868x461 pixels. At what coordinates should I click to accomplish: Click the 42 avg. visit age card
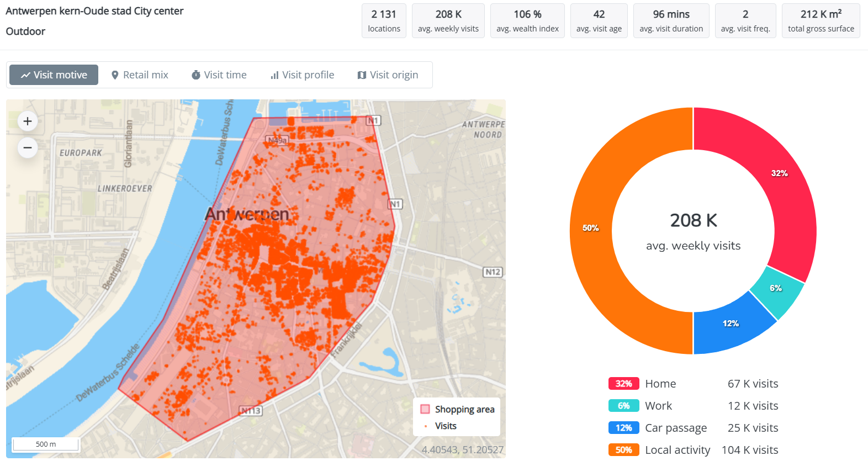(599, 21)
